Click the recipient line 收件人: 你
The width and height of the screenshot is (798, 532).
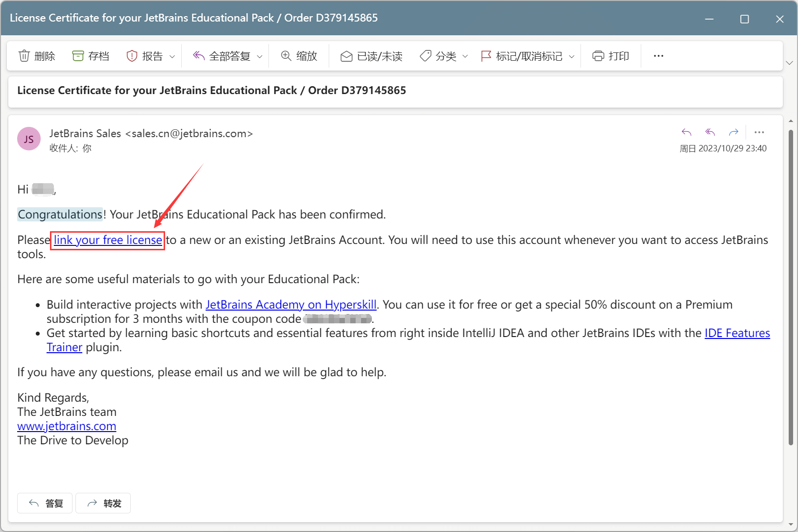(x=71, y=148)
